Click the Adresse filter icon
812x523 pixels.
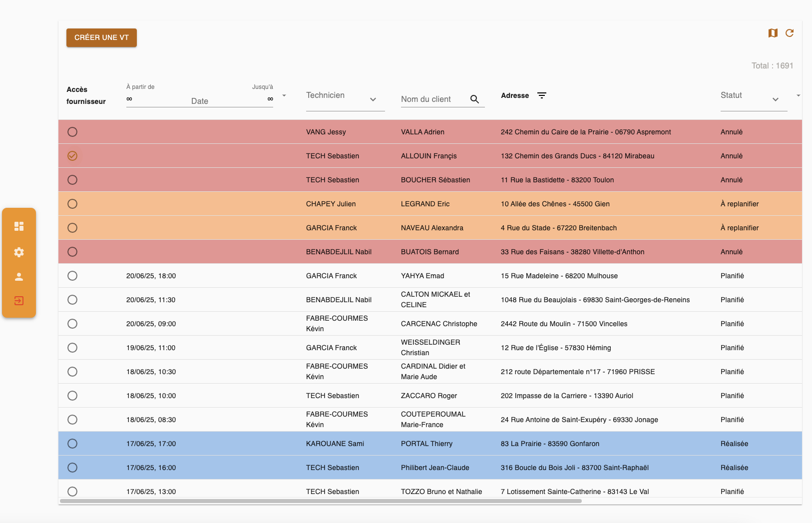542,95
